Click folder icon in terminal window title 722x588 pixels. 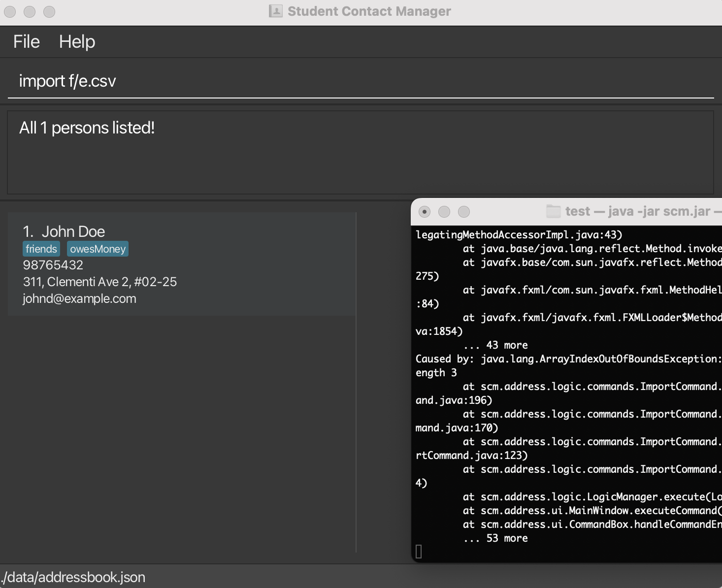pyautogui.click(x=554, y=211)
